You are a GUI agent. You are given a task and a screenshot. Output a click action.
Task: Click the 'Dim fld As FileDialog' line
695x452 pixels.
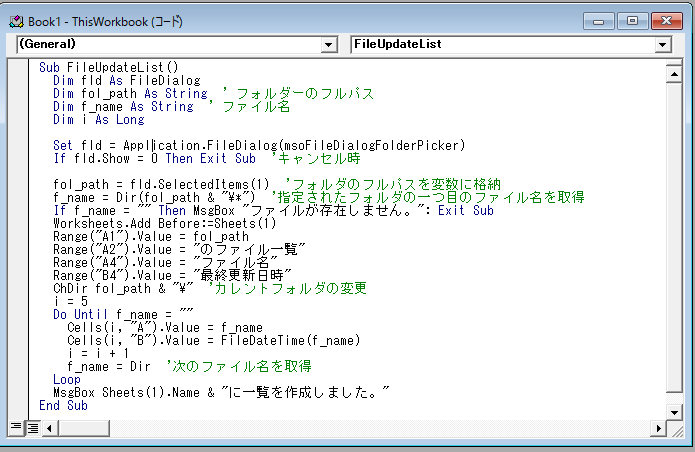(x=127, y=81)
